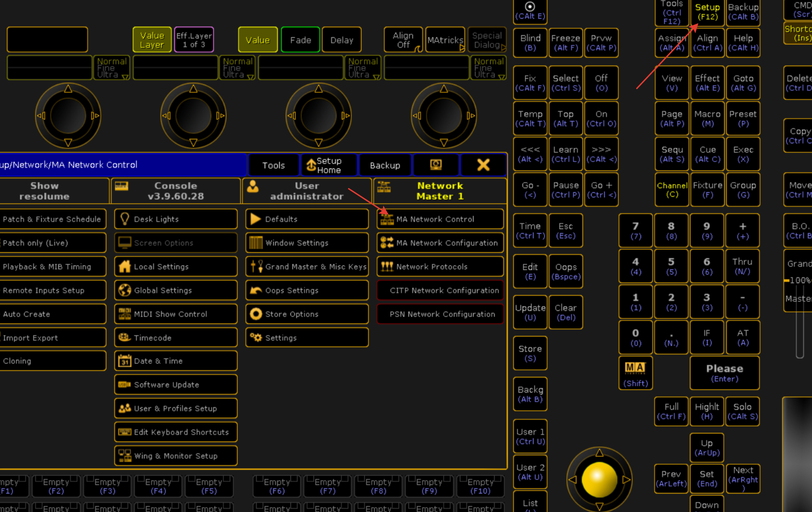This screenshot has width=812, height=512.
Task: Click the Setup (F12) key
Action: coord(707,12)
